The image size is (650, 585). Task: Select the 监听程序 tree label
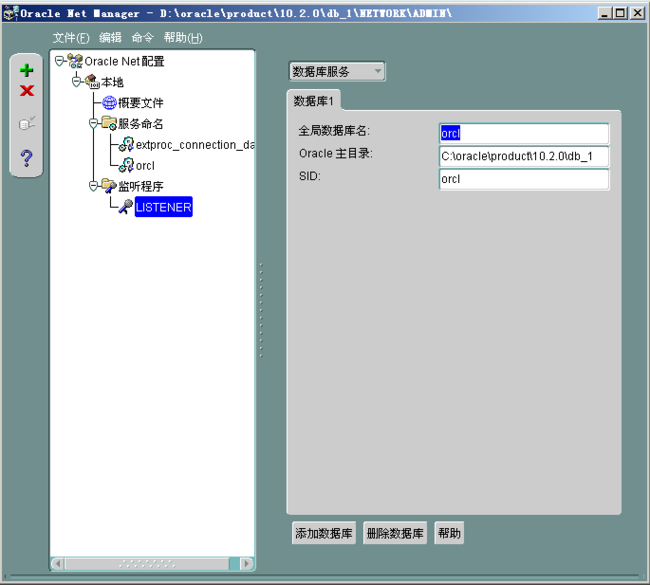[141, 186]
